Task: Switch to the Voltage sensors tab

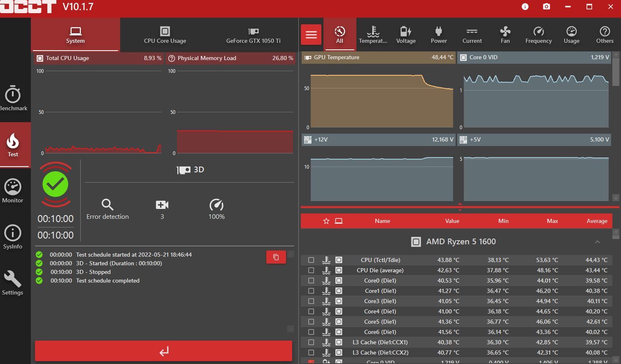Action: click(x=406, y=35)
